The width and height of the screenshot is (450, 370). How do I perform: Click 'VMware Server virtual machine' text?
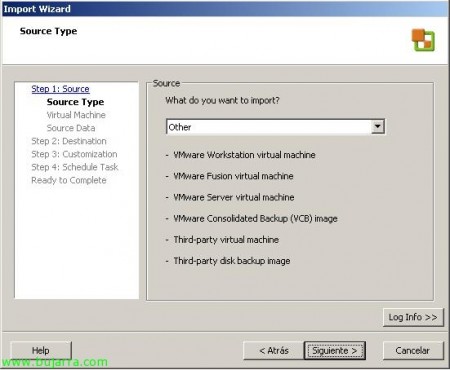[x=234, y=197]
